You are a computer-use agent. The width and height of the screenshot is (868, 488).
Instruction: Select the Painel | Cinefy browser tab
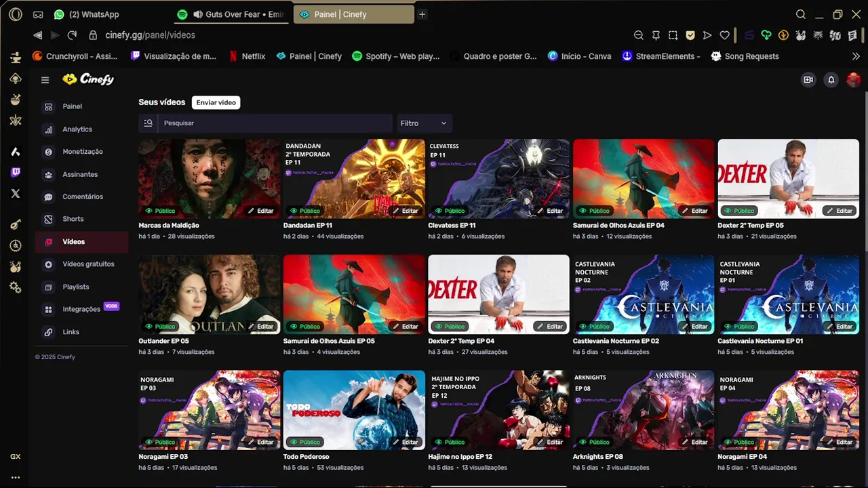tap(353, 14)
